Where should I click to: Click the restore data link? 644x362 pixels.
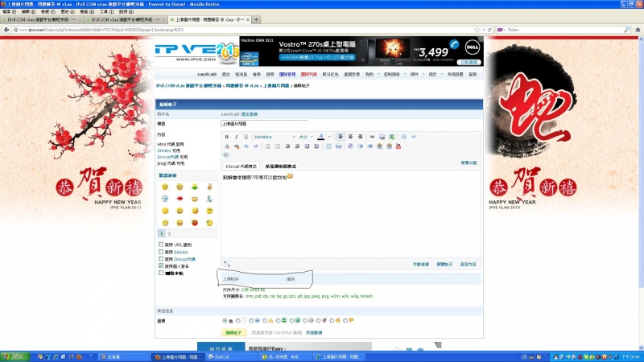(314, 332)
